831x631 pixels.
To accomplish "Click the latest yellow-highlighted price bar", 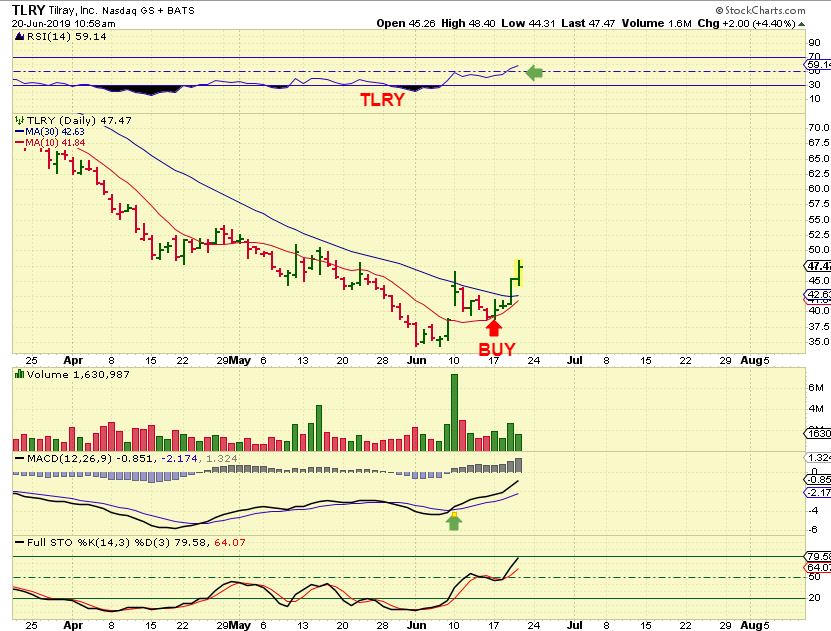I will click(519, 274).
